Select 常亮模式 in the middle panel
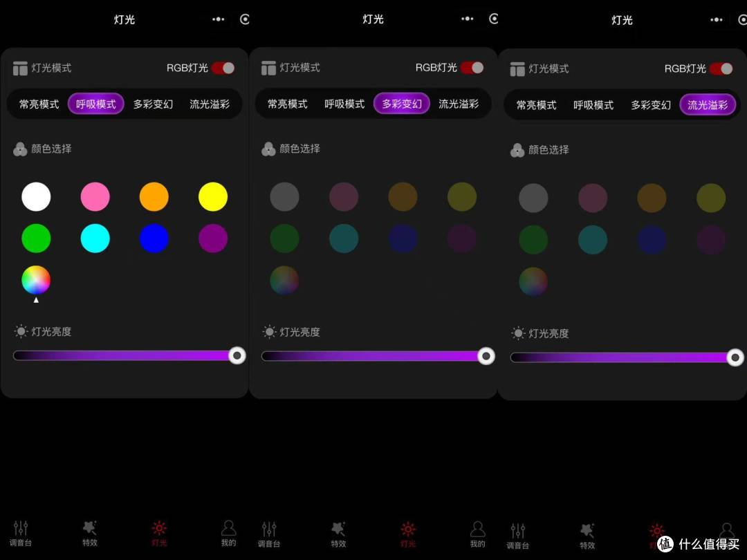The width and height of the screenshot is (747, 560). tap(288, 103)
